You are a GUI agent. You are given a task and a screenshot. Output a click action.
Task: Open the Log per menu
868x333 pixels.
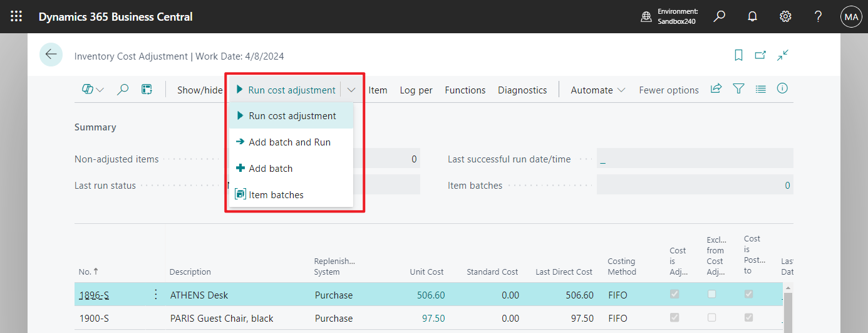click(416, 90)
